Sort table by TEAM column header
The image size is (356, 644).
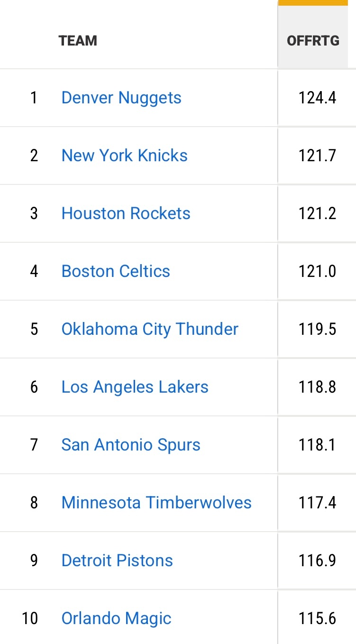(x=78, y=41)
